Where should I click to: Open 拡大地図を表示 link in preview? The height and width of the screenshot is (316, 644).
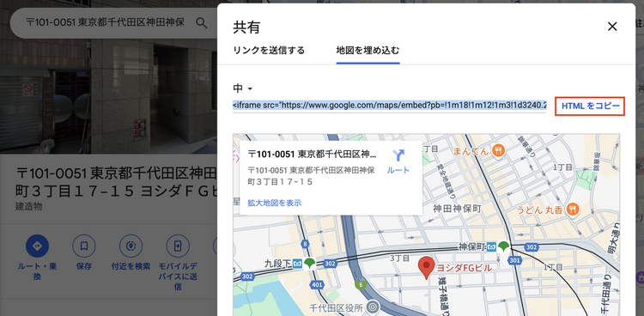[x=275, y=203]
